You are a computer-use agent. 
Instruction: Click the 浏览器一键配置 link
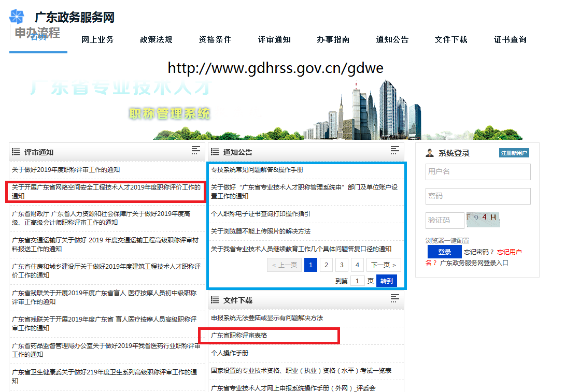point(447,240)
